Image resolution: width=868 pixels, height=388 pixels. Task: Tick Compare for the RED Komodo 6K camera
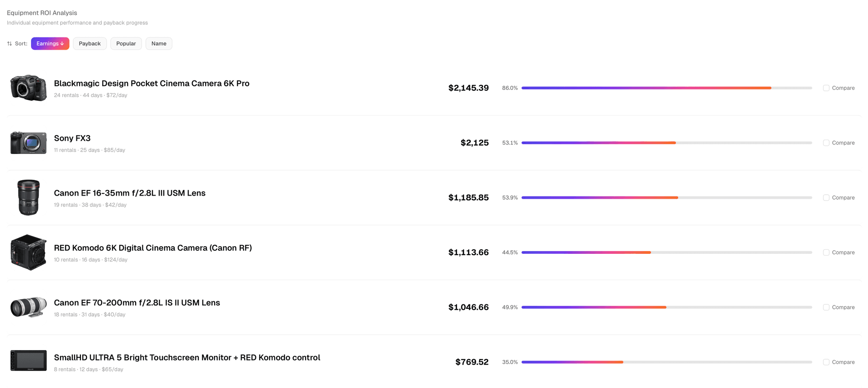[826, 252]
